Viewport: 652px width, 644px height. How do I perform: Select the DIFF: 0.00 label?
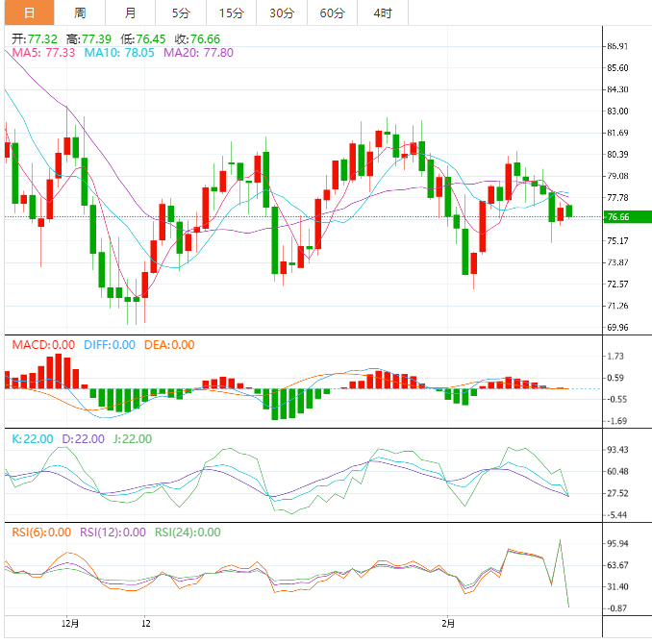click(x=110, y=345)
